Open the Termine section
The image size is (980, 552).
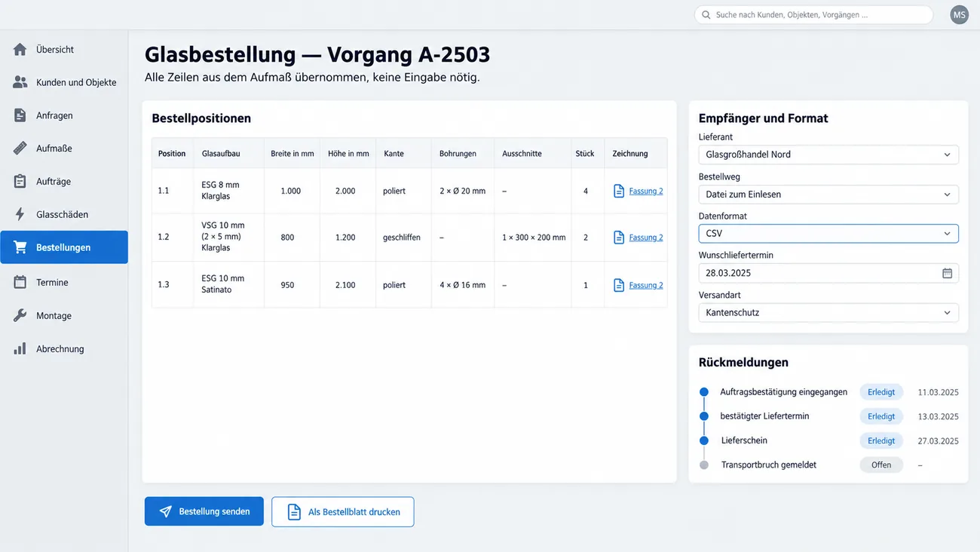tap(64, 282)
